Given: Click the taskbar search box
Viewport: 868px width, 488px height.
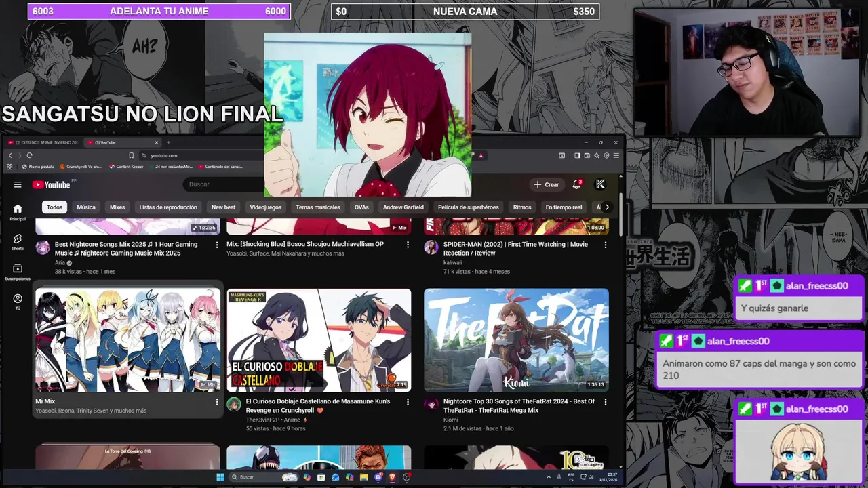Looking at the screenshot, I should [264, 477].
